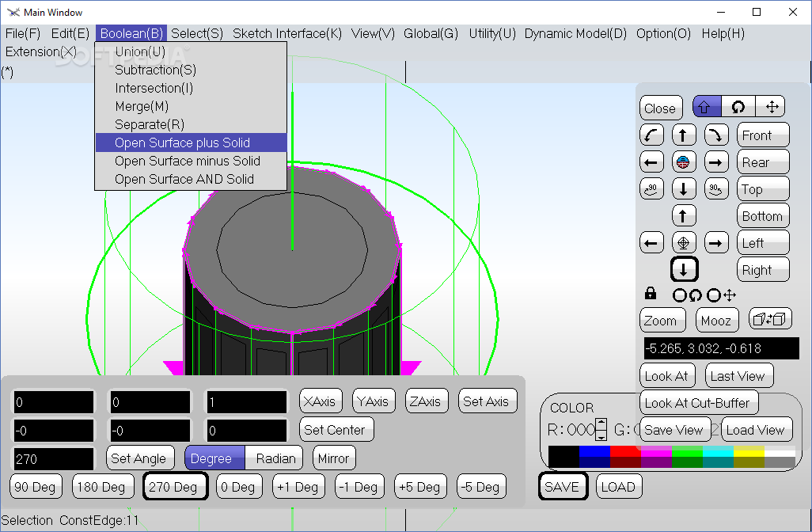812x532 pixels.
Task: Open the Utility(U) menu
Action: point(492,34)
